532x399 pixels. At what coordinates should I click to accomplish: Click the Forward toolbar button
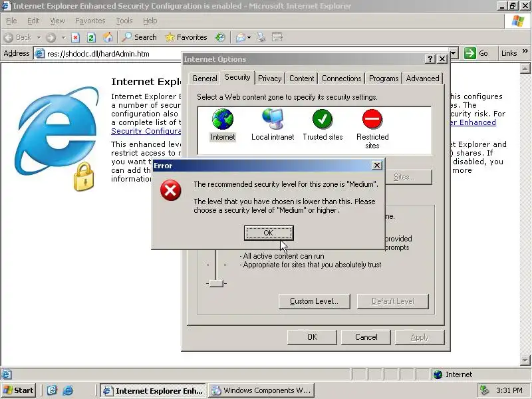tap(51, 37)
